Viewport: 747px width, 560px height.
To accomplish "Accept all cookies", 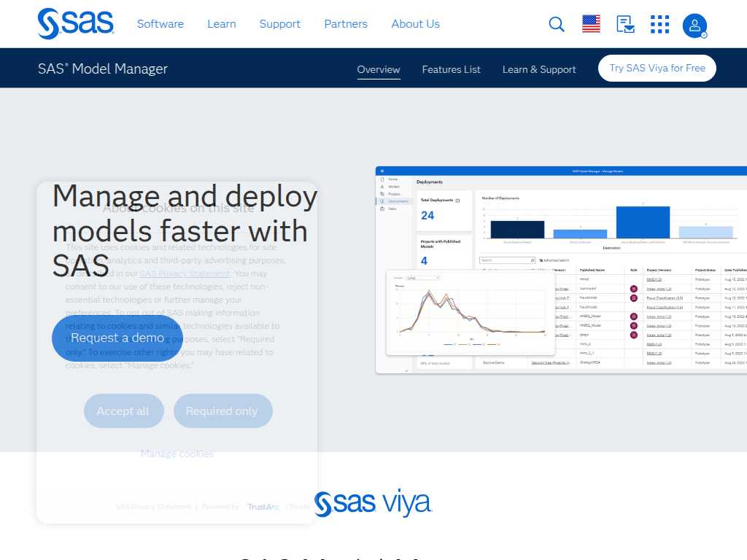I will pyautogui.click(x=123, y=411).
